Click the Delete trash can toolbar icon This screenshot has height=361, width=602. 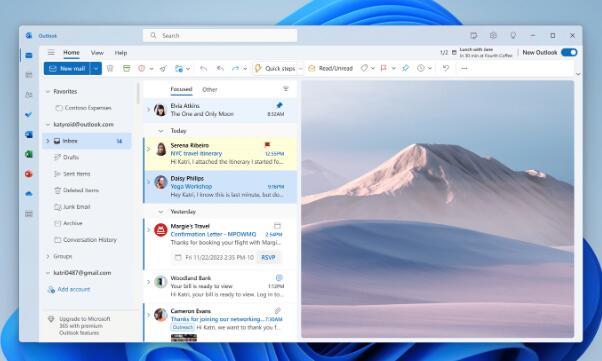[110, 68]
